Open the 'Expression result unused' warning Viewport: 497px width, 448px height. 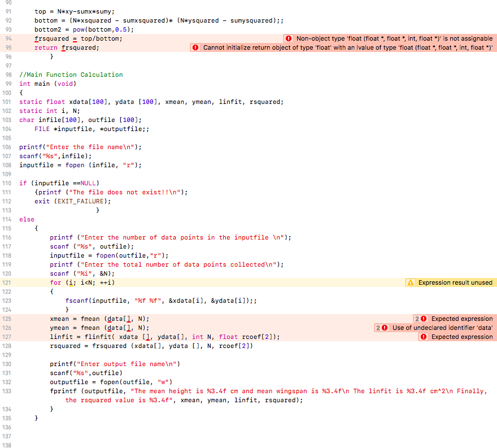click(455, 282)
